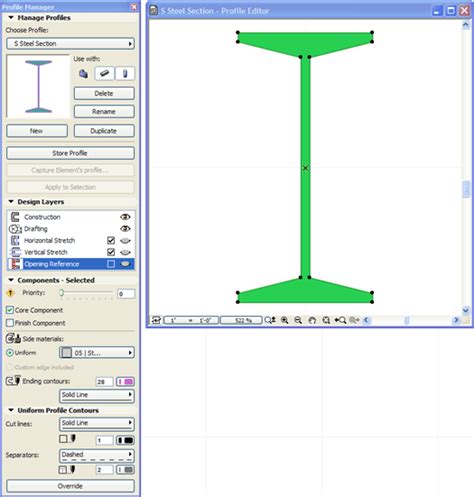
Task: Open the Choose Profile dropdown
Action: point(70,44)
